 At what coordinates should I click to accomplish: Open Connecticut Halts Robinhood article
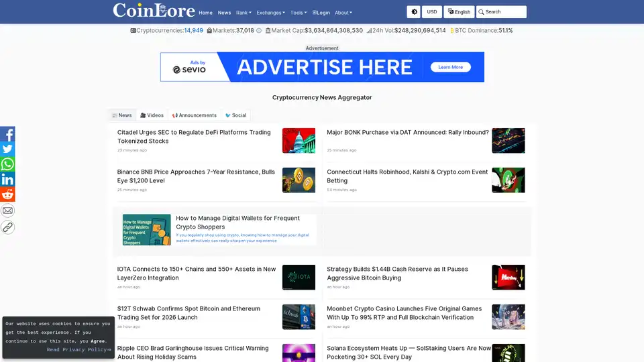tap(407, 176)
